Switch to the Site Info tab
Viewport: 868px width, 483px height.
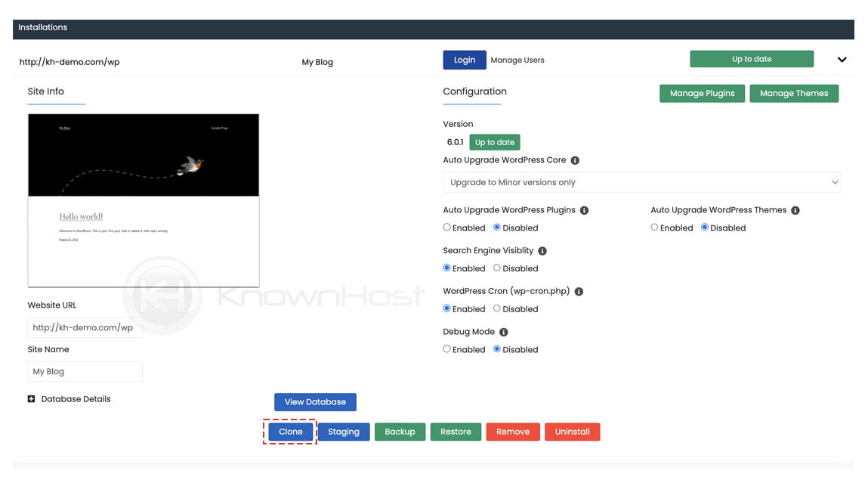tap(45, 91)
